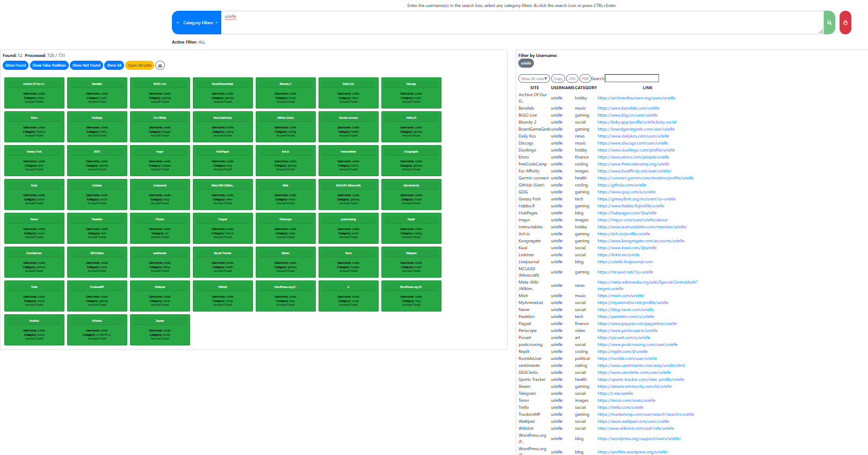
Task: Open the github.com/urielle link
Action: 621,185
